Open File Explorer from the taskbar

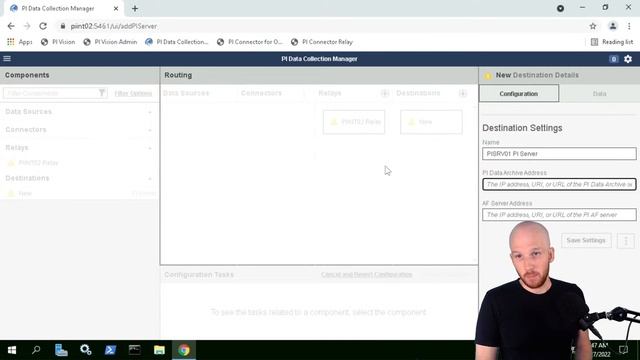(x=159, y=350)
